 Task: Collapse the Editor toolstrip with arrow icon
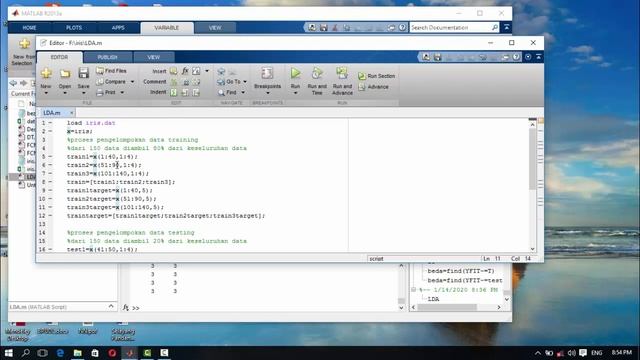[539, 57]
